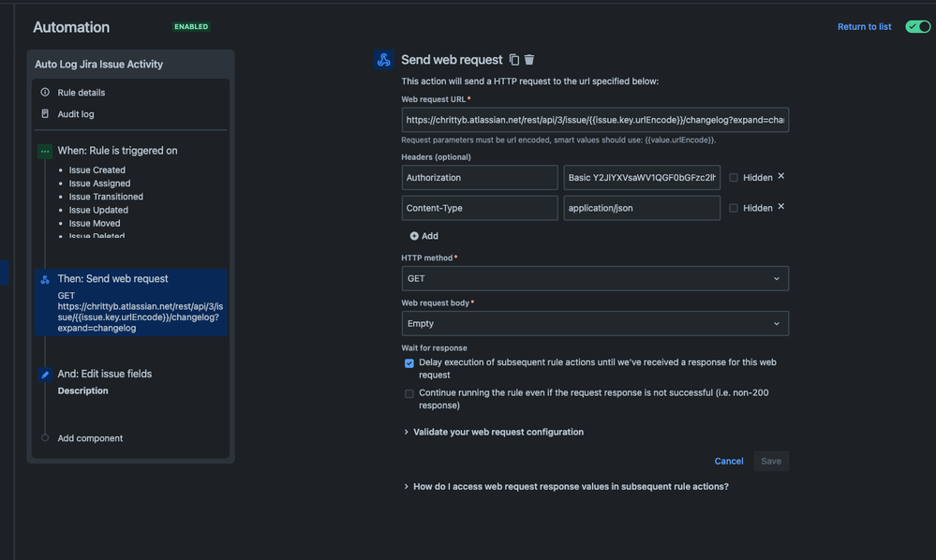Check Hidden for the Content-Type header
936x560 pixels.
pyautogui.click(x=733, y=208)
